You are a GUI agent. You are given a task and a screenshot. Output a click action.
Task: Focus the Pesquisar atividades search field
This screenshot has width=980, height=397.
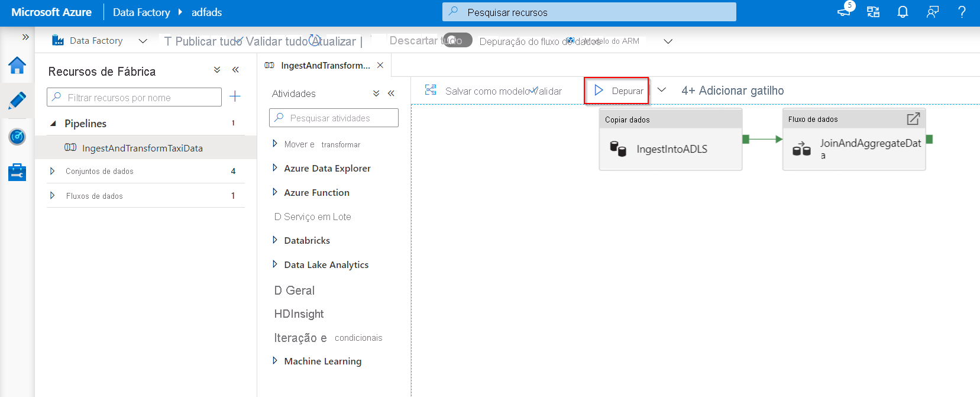pyautogui.click(x=334, y=118)
